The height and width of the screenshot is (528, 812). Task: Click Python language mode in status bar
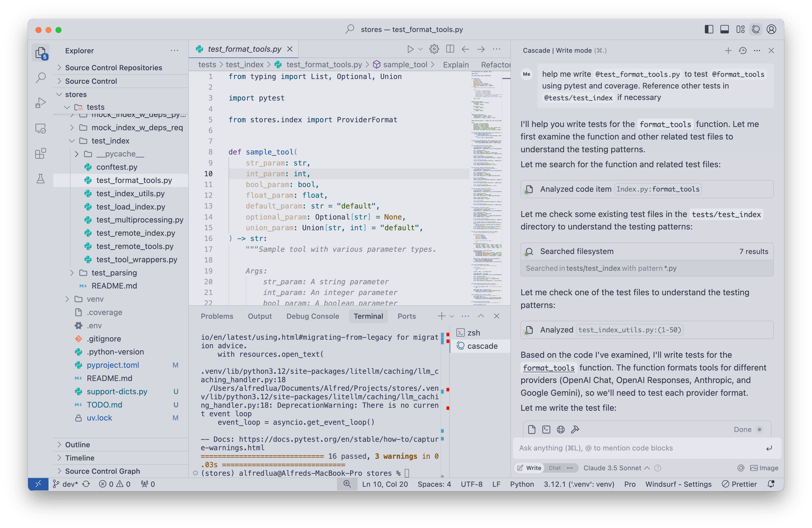(522, 484)
